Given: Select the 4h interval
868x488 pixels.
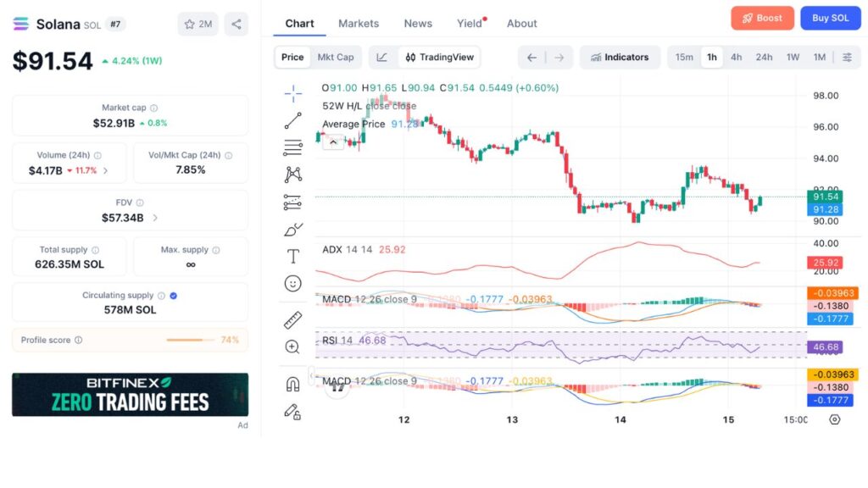Looking at the screenshot, I should 737,57.
